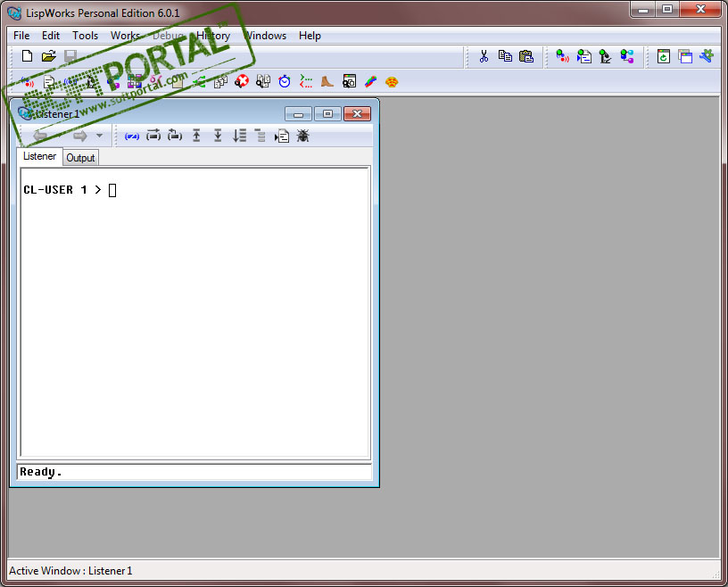The image size is (728, 587).
Task: Click the multicolor paintbrush icon
Action: click(370, 82)
